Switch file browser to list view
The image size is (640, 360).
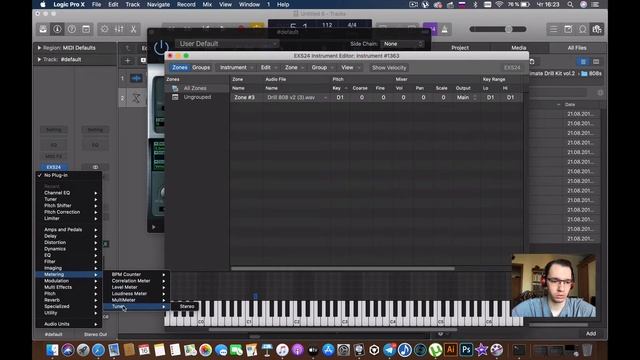tap(583, 62)
